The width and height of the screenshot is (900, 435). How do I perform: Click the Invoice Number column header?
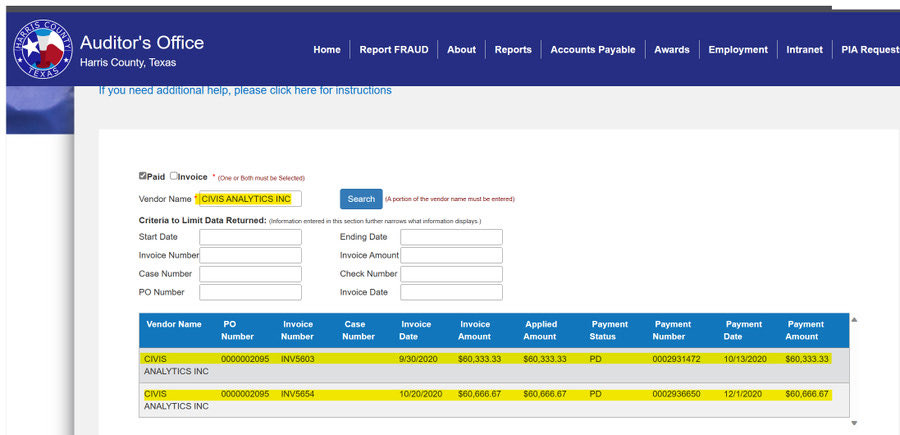[x=298, y=331]
